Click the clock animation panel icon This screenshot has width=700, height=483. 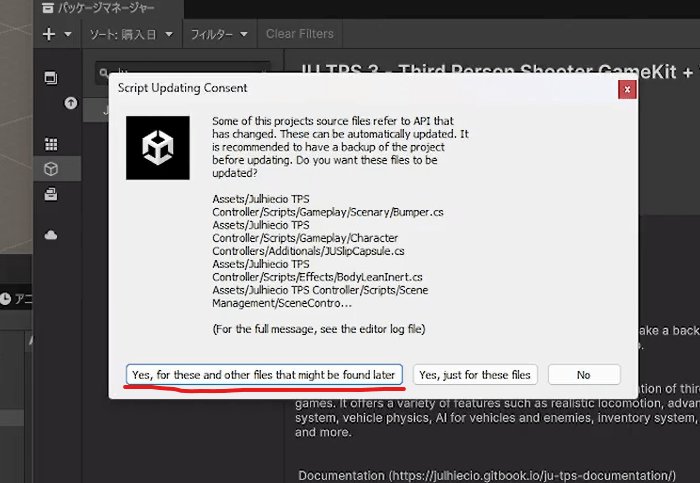point(5,299)
